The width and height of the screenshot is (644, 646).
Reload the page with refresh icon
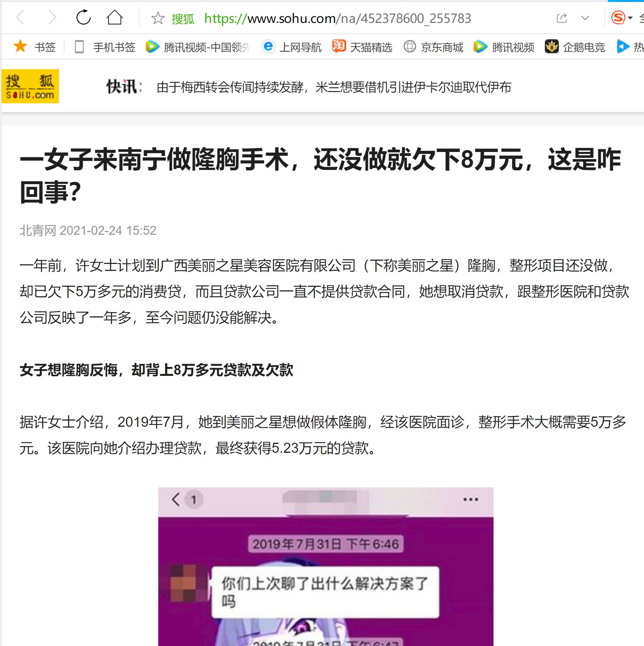tap(83, 17)
